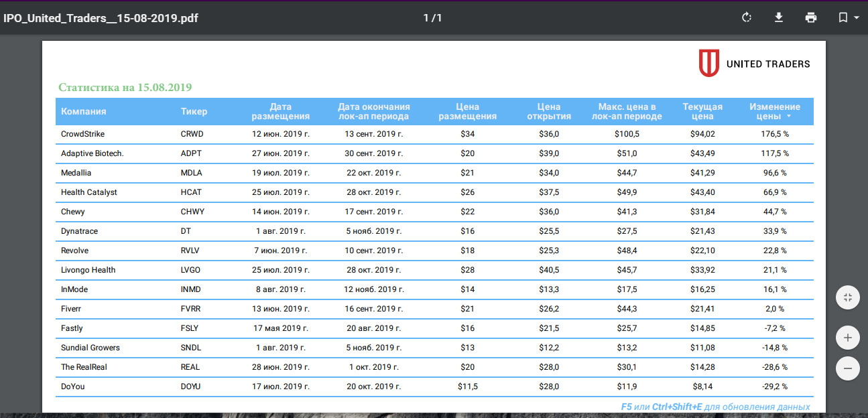Select the CrowdStrike company row
Screen dimensions: 868x418
(434, 134)
